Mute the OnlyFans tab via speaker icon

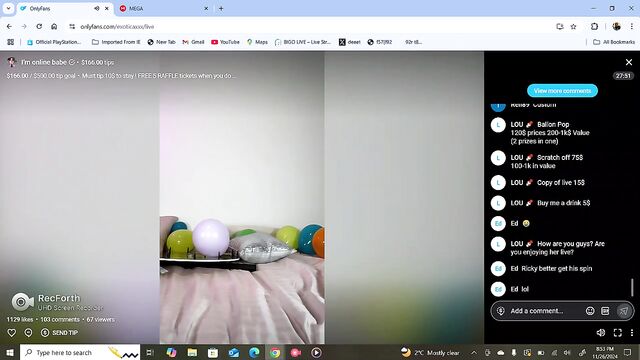pos(97,8)
